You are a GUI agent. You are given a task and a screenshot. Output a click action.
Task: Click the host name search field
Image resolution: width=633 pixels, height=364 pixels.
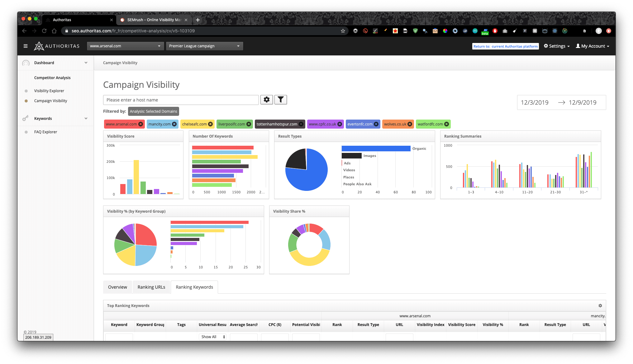coord(181,100)
